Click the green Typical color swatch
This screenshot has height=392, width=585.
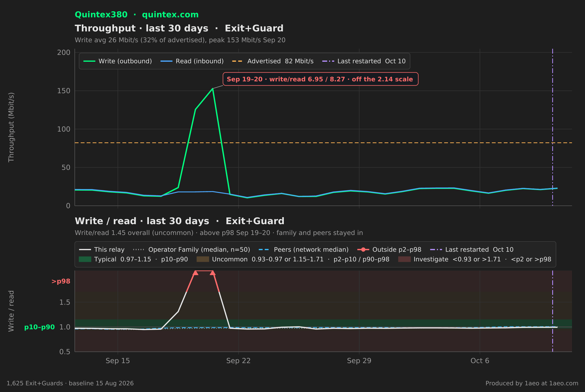tap(85, 259)
